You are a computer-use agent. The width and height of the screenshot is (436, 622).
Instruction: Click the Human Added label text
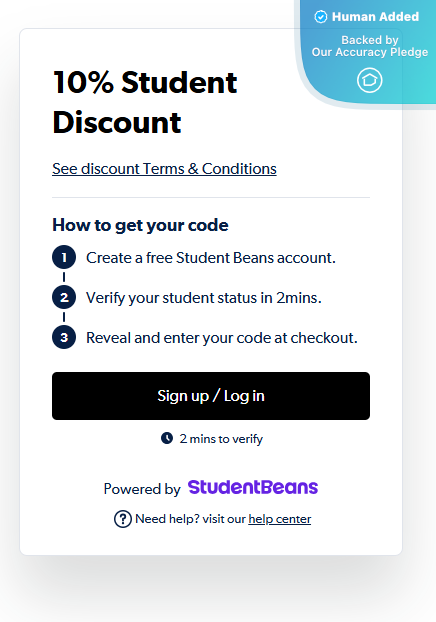click(x=375, y=17)
